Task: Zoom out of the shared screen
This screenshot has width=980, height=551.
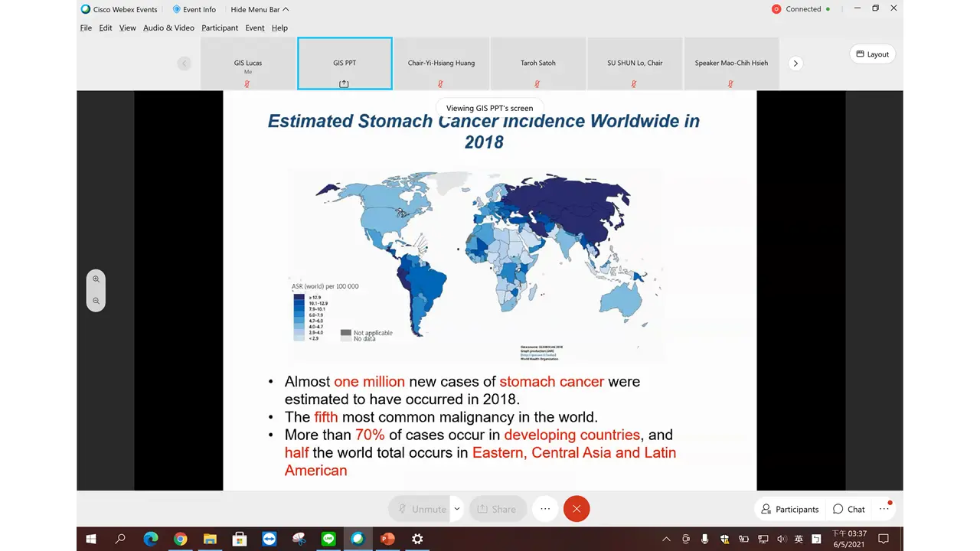Action: click(x=96, y=301)
